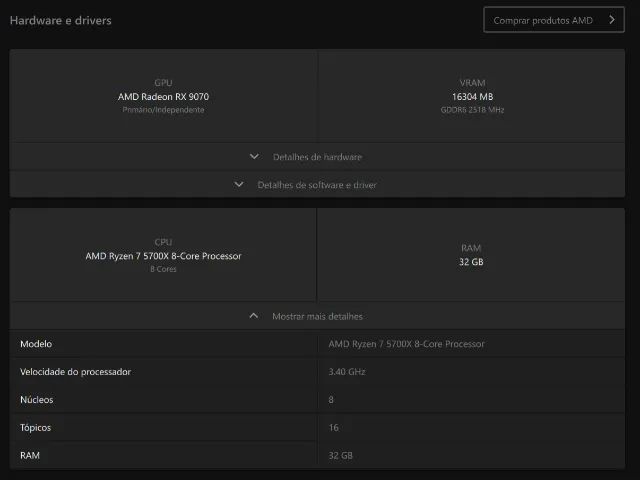Click chevron beside Detalhes de hardware
The image size is (640, 480).
(x=254, y=157)
